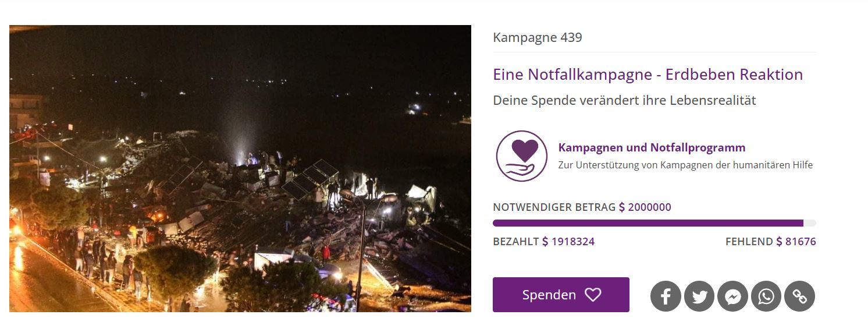The width and height of the screenshot is (868, 325).
Task: Share campaign on Twitter
Action: tap(699, 296)
